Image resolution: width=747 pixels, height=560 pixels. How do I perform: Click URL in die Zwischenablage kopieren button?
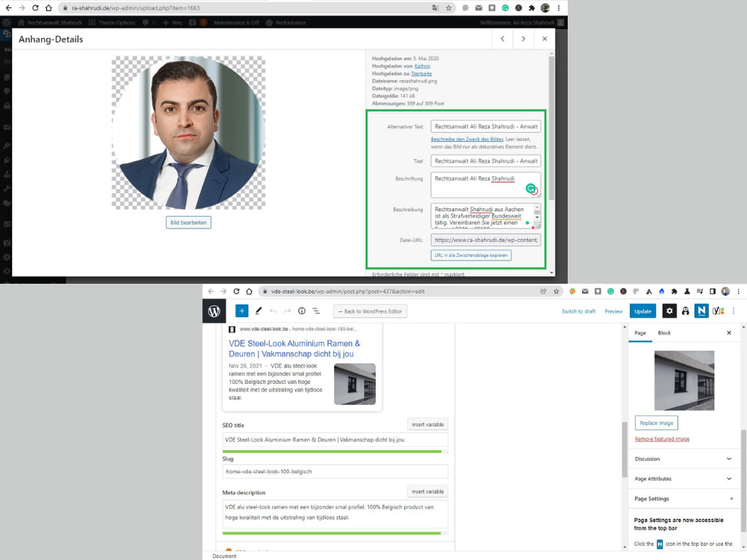coord(471,255)
